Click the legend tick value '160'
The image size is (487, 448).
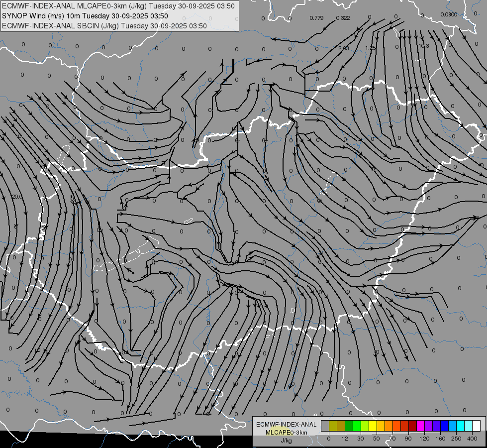pos(440,439)
